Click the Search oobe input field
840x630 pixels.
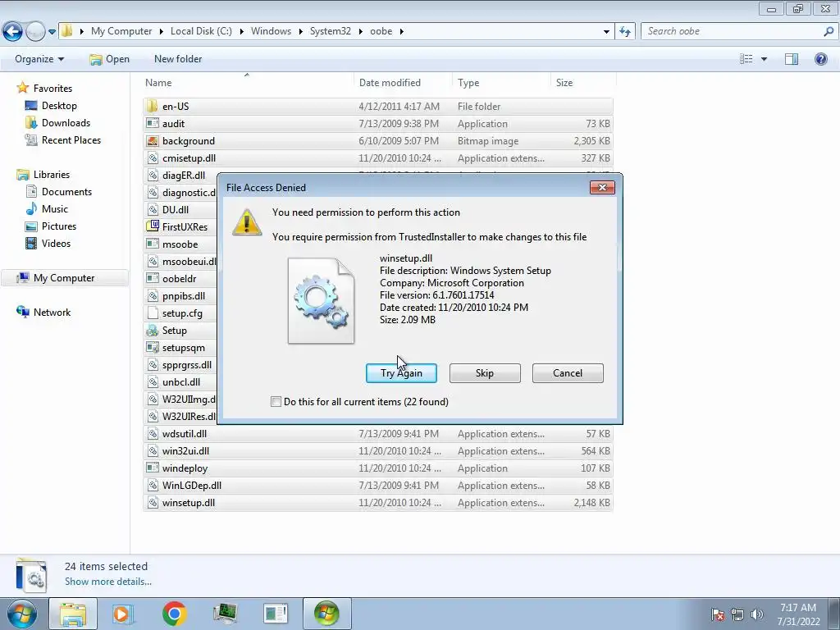(x=733, y=31)
